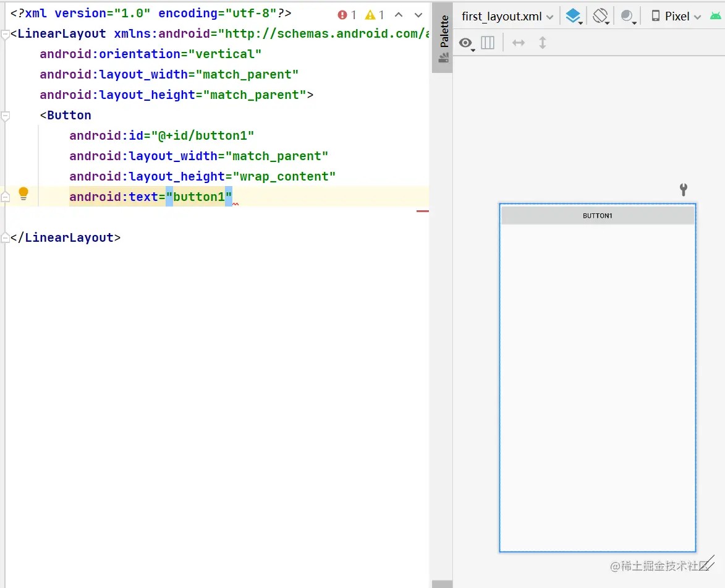Click the closing </LinearLayout> tag
The height and width of the screenshot is (588, 725).
(66, 238)
